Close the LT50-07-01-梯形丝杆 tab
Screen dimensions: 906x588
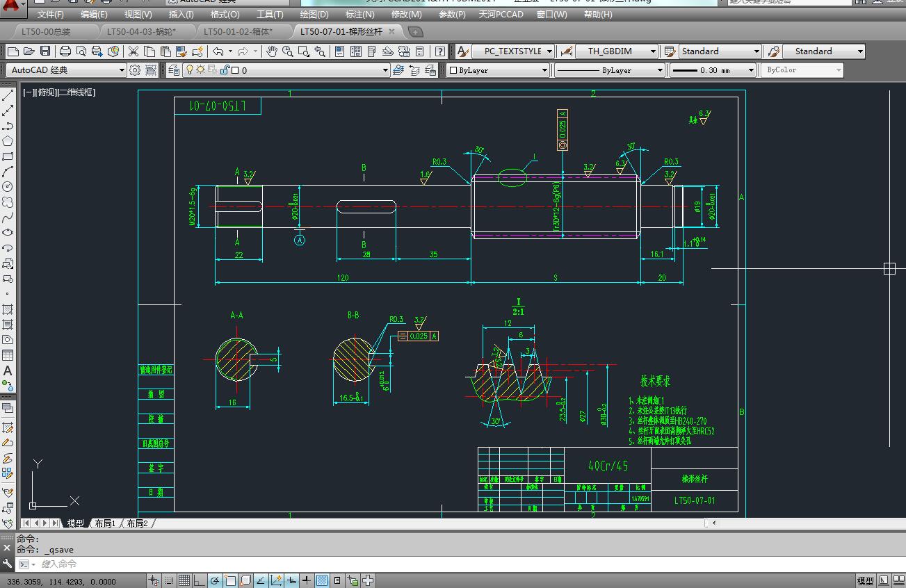coord(392,32)
